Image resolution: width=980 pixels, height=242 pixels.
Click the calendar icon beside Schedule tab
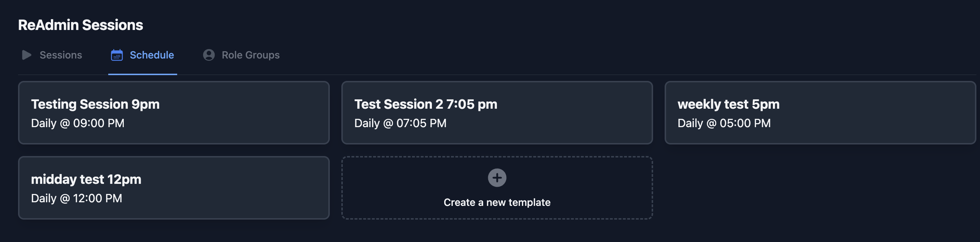pos(117,55)
